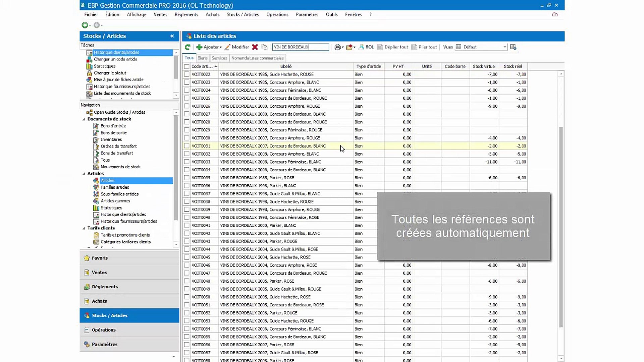Image resolution: width=644 pixels, height=362 pixels.
Task: Expand the Ajouter dropdown arrow
Action: click(x=221, y=48)
